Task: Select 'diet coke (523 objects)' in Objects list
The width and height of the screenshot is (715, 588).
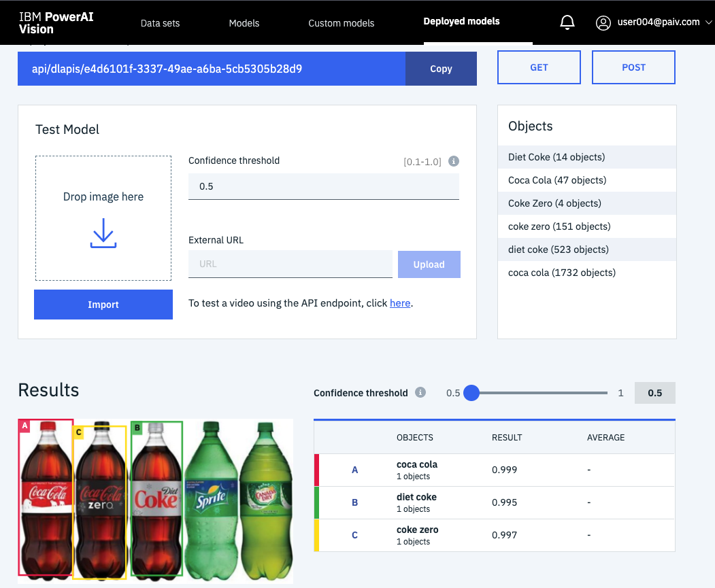Action: [587, 249]
